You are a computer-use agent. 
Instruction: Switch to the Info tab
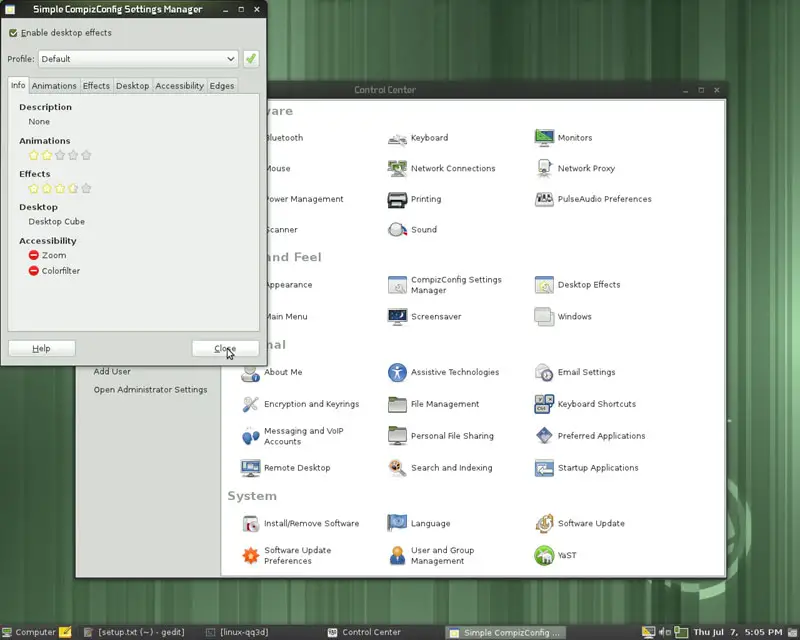coord(18,85)
